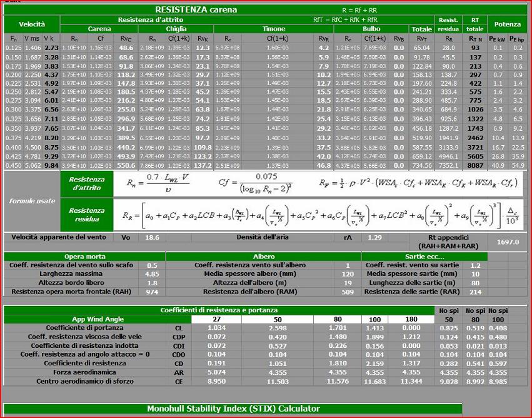
Task: Edit the Larghezza massima value 4.85
Action: [152, 273]
